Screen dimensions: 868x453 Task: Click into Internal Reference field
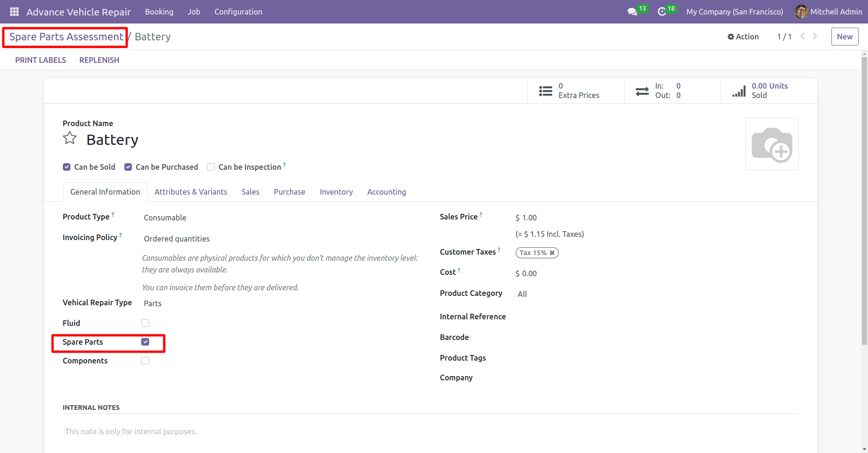click(657, 317)
